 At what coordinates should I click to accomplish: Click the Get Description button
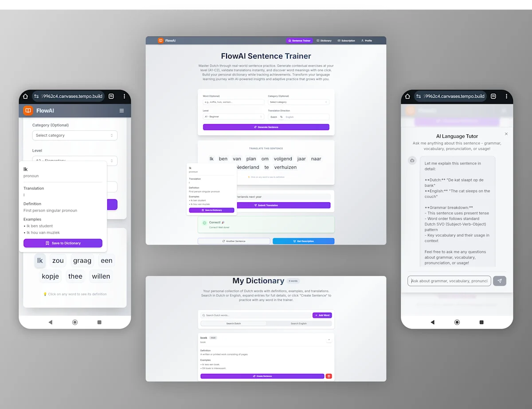point(304,241)
